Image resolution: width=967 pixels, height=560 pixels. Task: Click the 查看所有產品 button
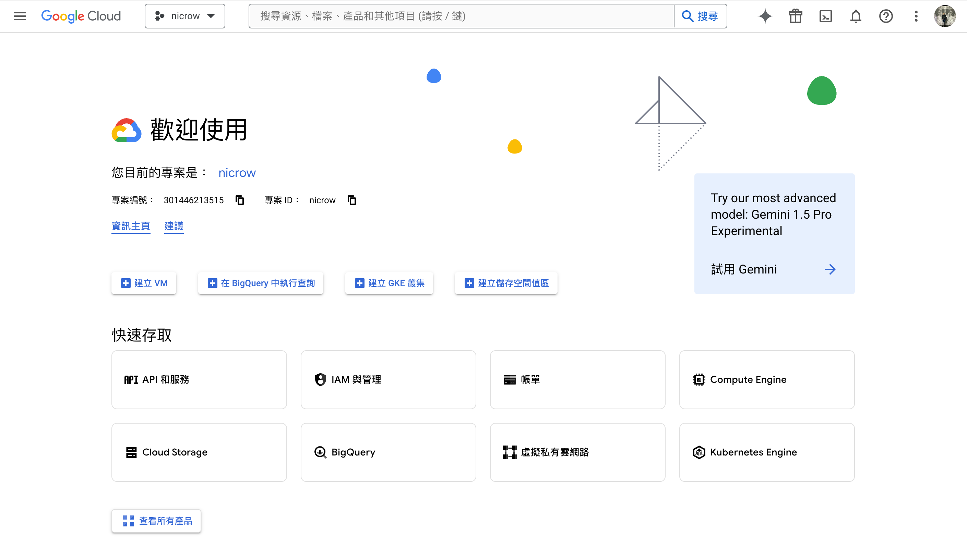click(x=156, y=521)
